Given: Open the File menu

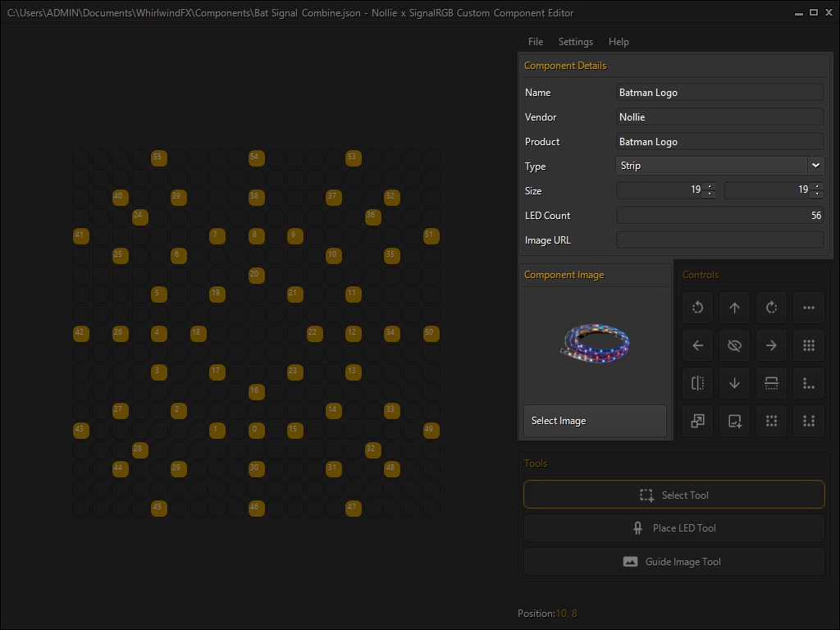Looking at the screenshot, I should click(535, 42).
